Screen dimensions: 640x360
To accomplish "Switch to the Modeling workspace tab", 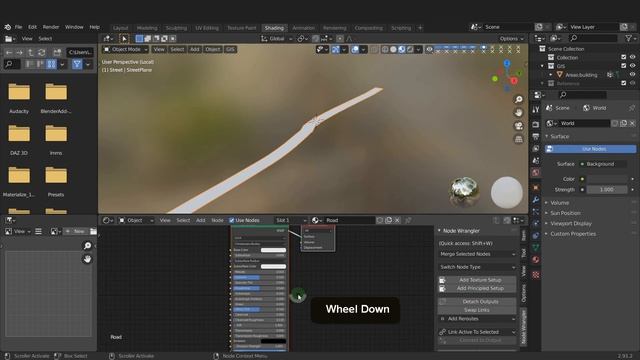I will click(x=147, y=28).
